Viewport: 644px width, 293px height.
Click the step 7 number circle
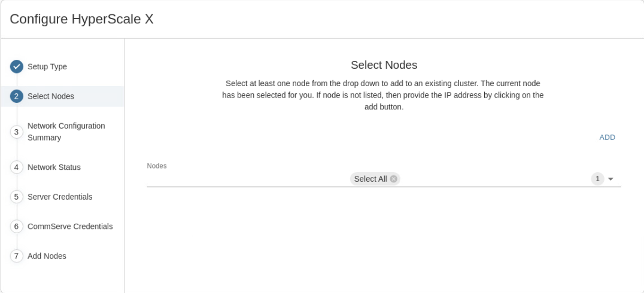[x=17, y=256]
